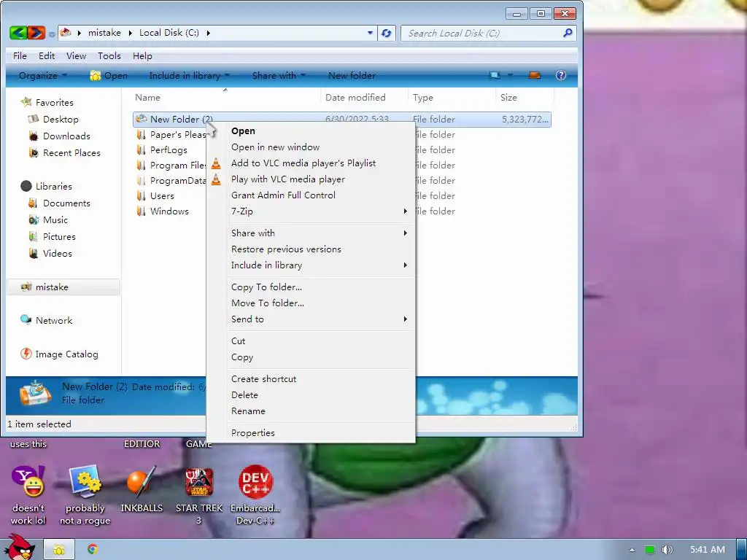Expand the Send to submenu
The height and width of the screenshot is (560, 747).
pyautogui.click(x=311, y=319)
